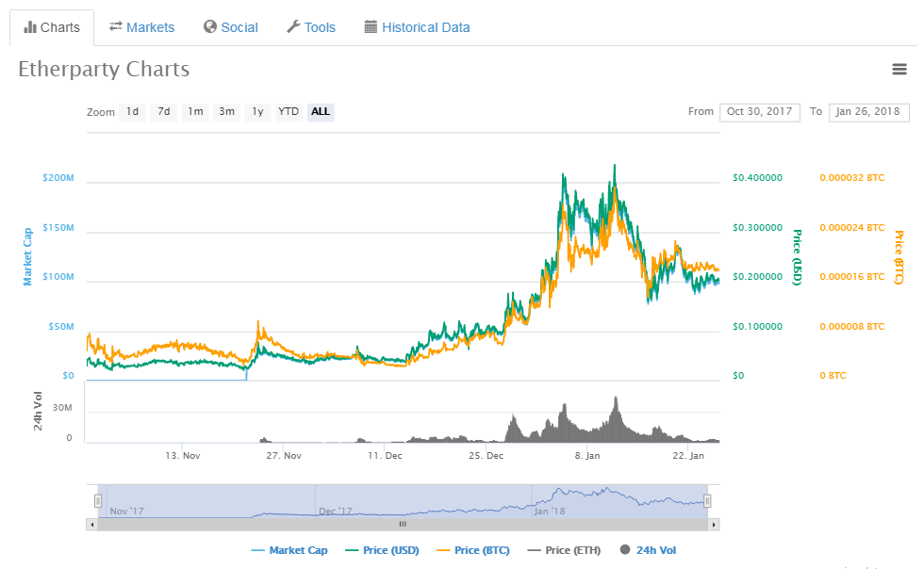Click the 13. Nov x-axis label
The height and width of the screenshot is (569, 924).
pos(183,456)
